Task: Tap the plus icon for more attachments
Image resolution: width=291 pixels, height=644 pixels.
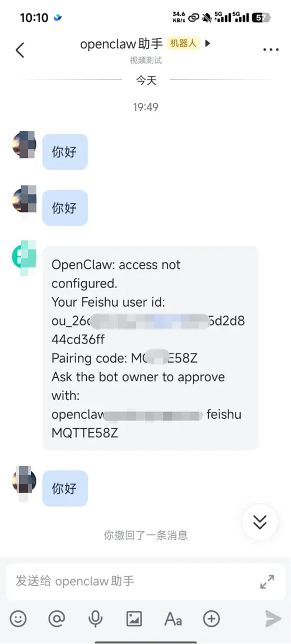Action: coord(212,619)
